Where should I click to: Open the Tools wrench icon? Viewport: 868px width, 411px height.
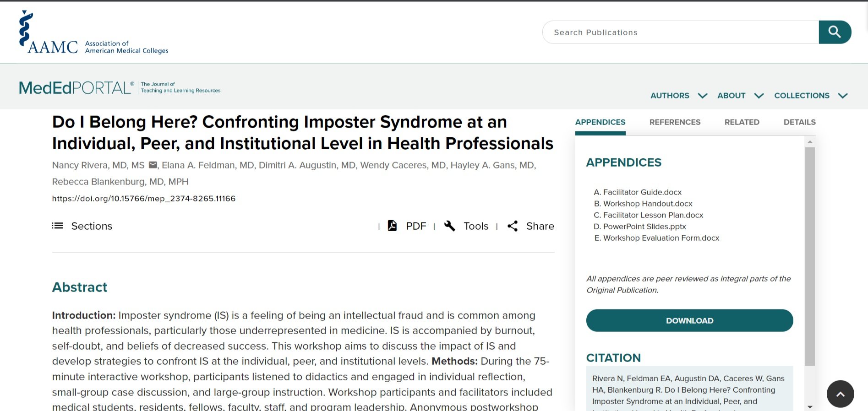click(450, 226)
